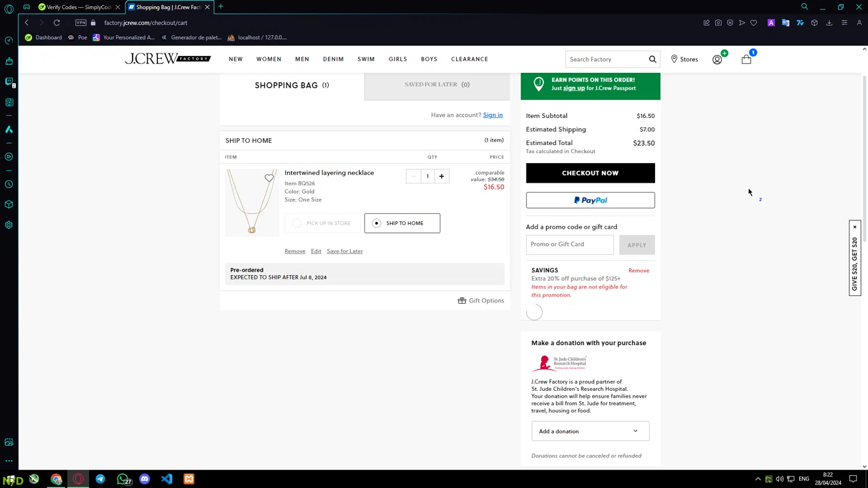Open the CLEARANCE navigation menu

point(469,59)
